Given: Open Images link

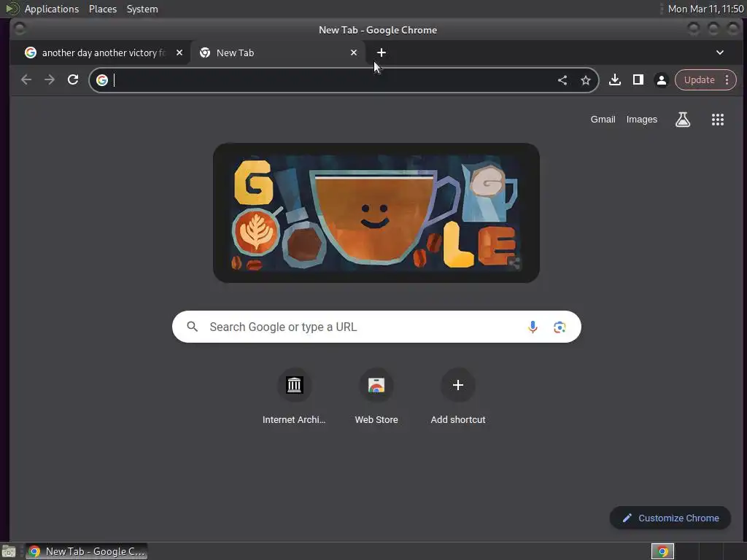Looking at the screenshot, I should click(x=642, y=120).
